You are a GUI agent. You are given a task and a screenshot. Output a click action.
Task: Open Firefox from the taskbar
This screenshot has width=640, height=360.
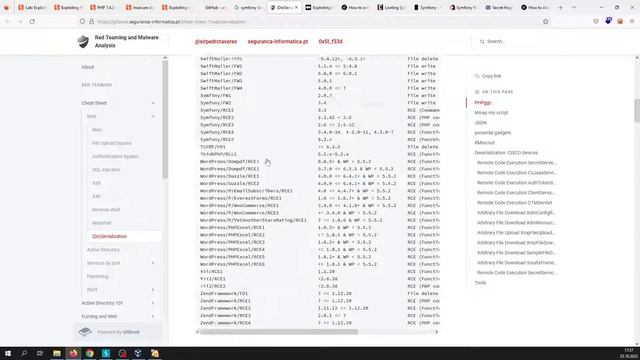tap(73, 353)
